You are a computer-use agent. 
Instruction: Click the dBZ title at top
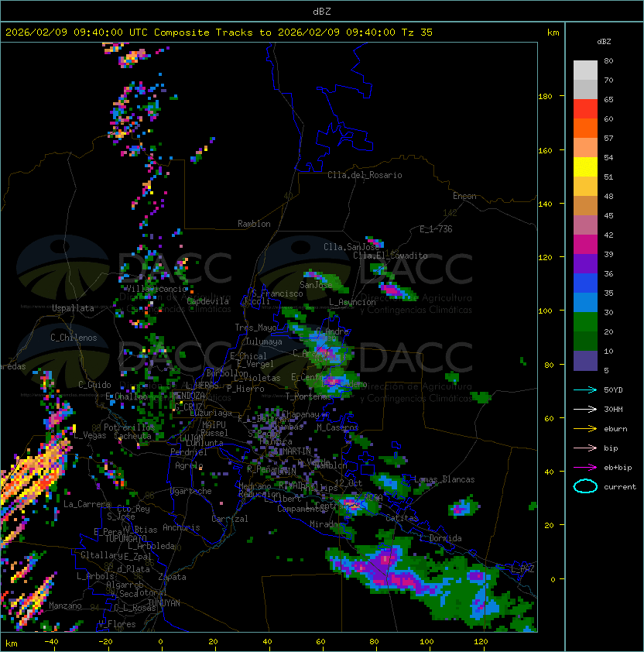[322, 11]
